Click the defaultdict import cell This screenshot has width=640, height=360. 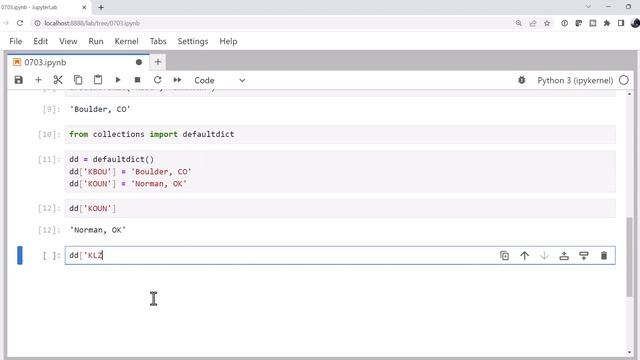coord(340,134)
